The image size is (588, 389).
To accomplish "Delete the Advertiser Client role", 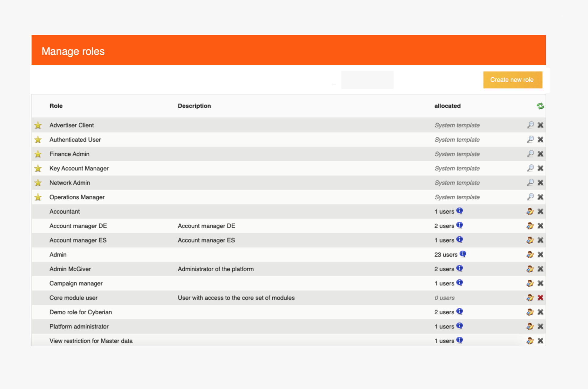I will click(x=541, y=125).
